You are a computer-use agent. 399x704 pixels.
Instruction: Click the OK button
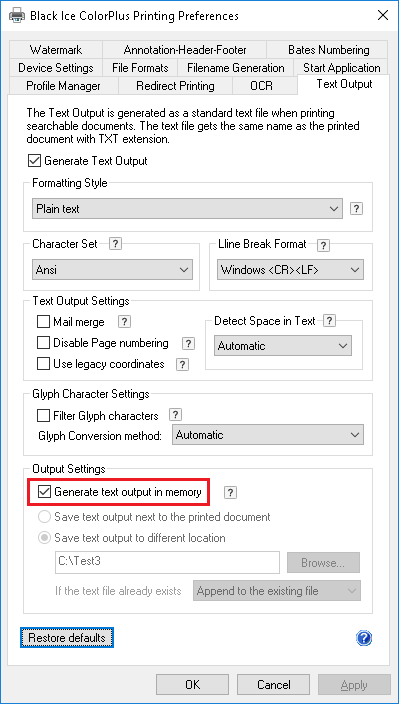[x=193, y=685]
